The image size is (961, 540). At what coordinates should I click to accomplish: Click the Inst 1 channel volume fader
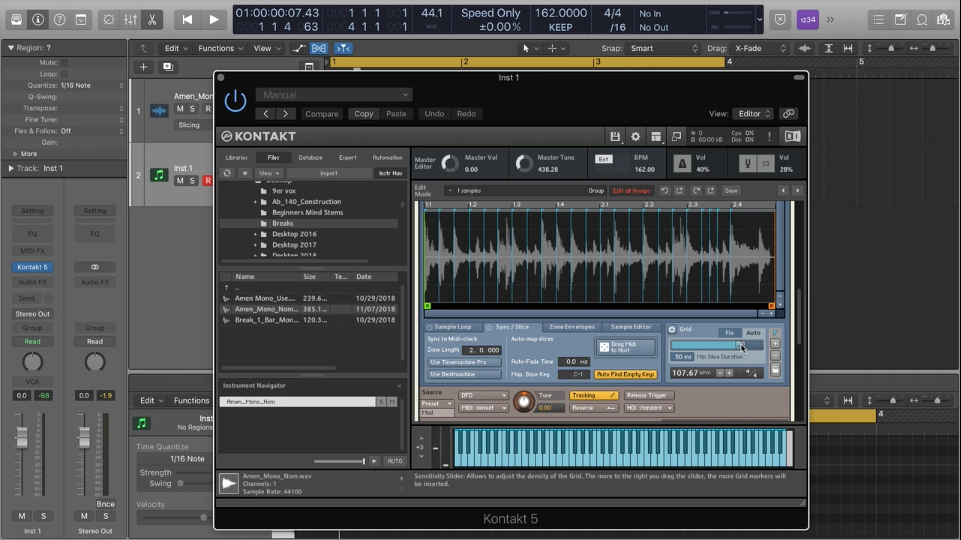pyautogui.click(x=21, y=438)
